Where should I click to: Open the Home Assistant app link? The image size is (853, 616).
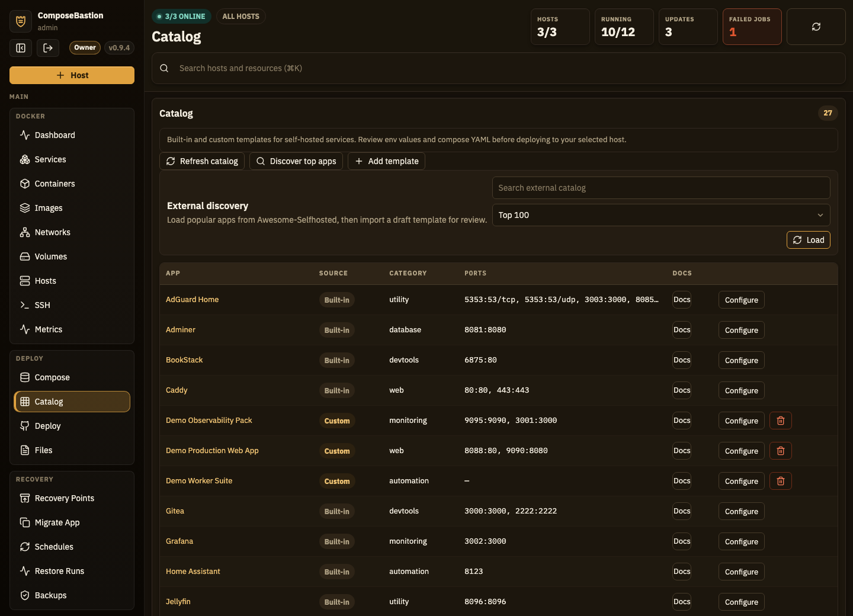click(x=193, y=572)
